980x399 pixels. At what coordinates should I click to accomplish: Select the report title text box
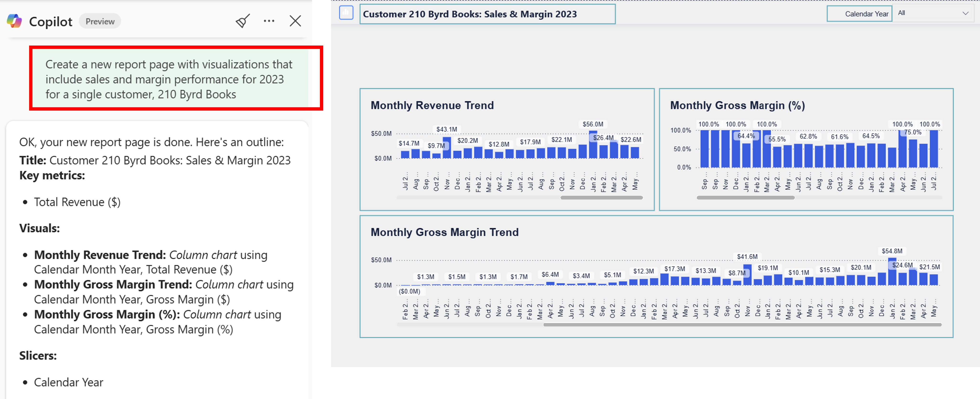pos(487,14)
